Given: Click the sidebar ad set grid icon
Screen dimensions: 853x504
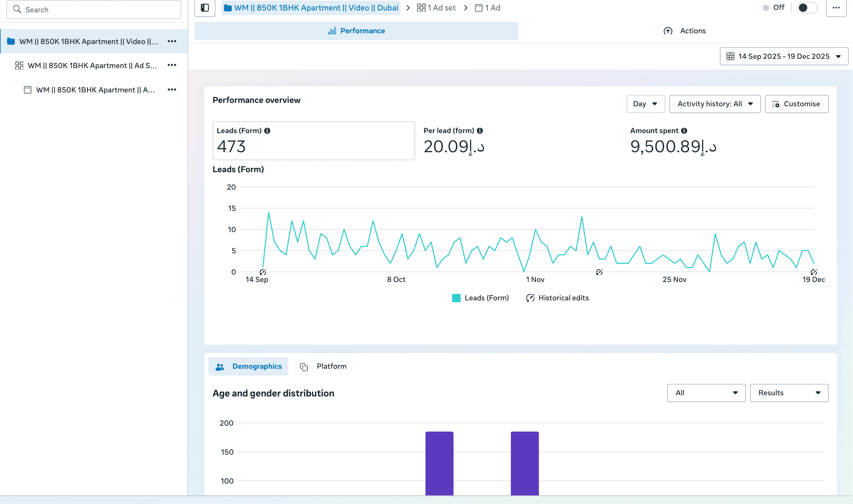Looking at the screenshot, I should click(19, 66).
